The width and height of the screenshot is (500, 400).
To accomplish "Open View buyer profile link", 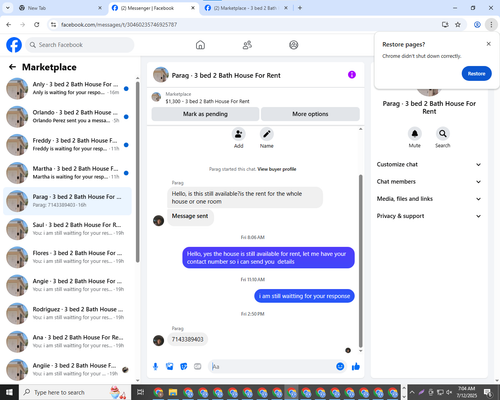I will pyautogui.click(x=277, y=169).
